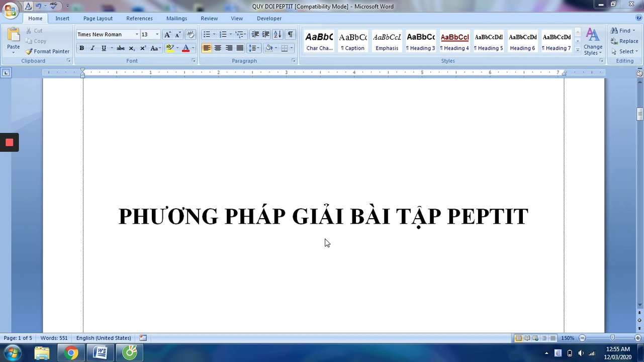
Task: Click the Format Painter tool
Action: click(x=48, y=51)
